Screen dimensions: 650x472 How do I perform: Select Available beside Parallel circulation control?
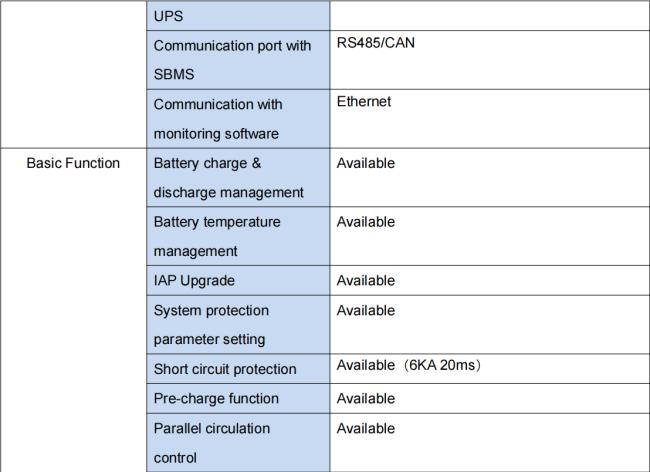(x=366, y=428)
